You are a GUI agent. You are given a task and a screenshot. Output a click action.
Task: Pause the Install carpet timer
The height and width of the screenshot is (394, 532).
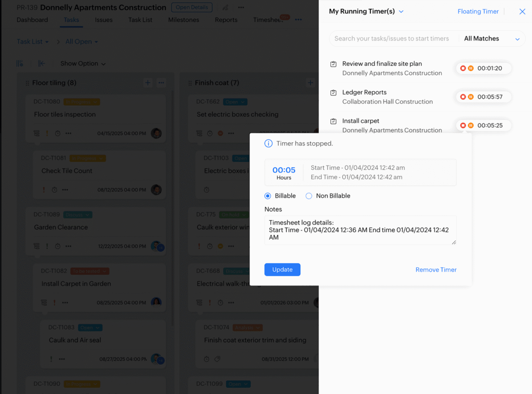472,125
